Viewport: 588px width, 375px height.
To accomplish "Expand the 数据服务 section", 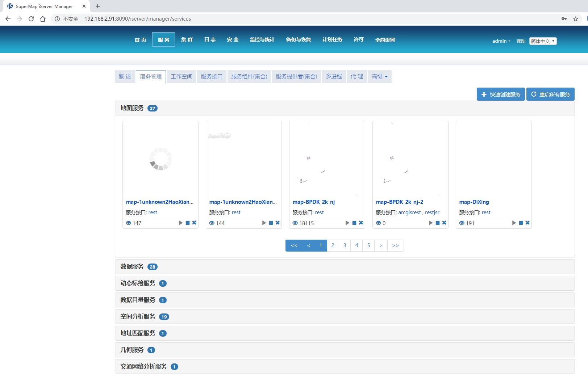I will pyautogui.click(x=345, y=267).
